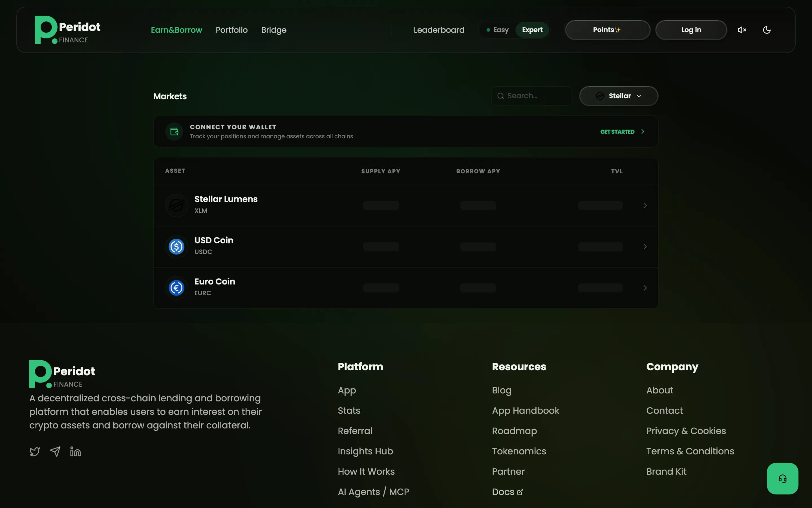The width and height of the screenshot is (812, 508).
Task: Click the Log in button
Action: click(691, 30)
